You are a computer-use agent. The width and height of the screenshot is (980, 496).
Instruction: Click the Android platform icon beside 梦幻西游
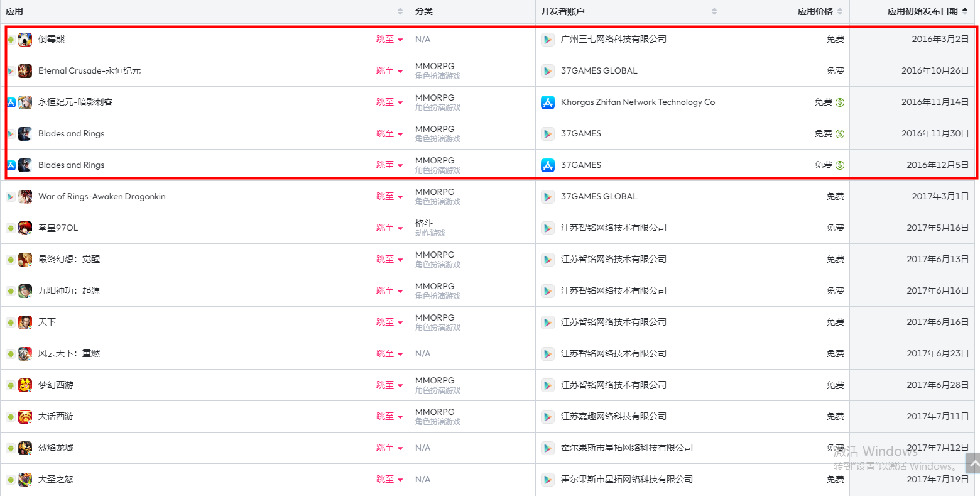(11, 385)
